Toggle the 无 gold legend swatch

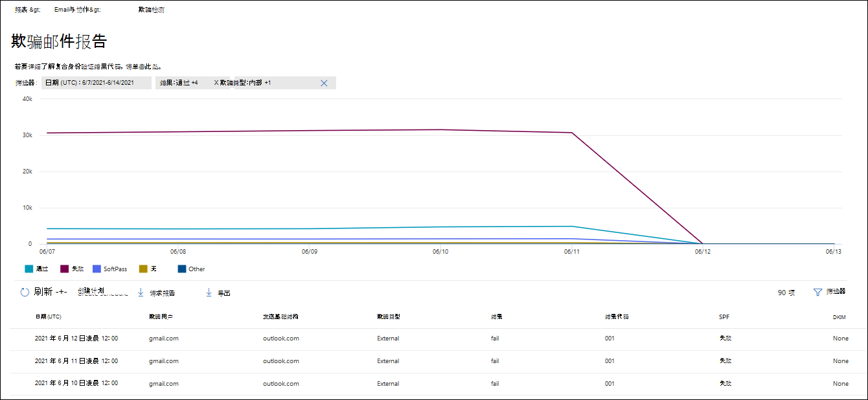tap(144, 269)
